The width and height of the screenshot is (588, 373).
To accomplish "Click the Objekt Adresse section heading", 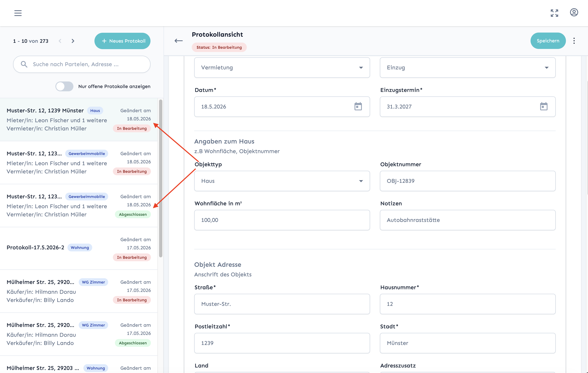I will [218, 264].
